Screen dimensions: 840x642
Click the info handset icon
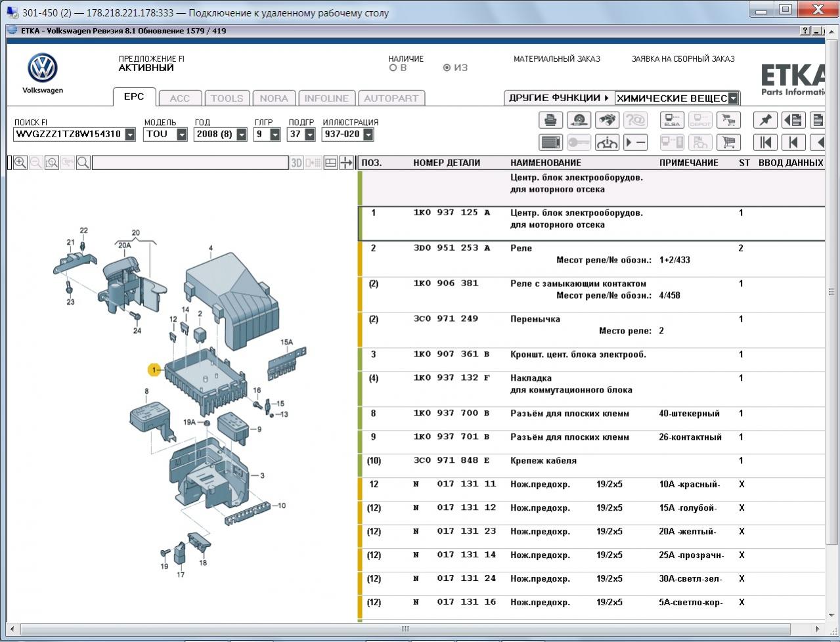pyautogui.click(x=607, y=142)
